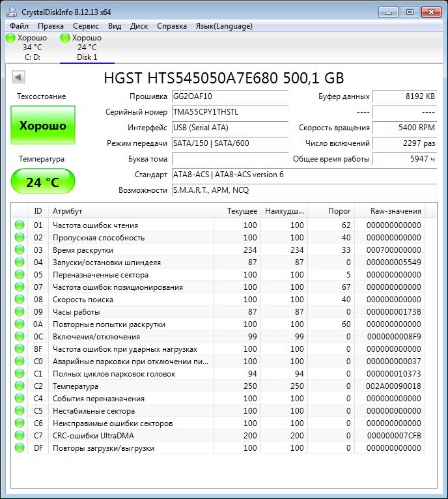Click the status circle for Переназначенные сектора
Screen dimensions: 448x499
coord(20,274)
